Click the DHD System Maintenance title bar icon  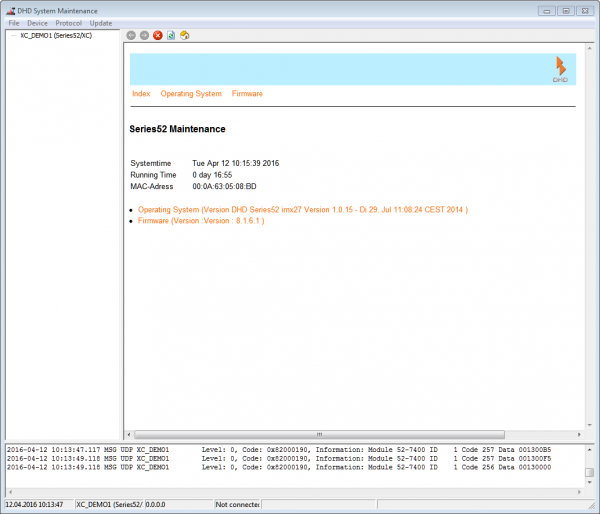tap(9, 9)
